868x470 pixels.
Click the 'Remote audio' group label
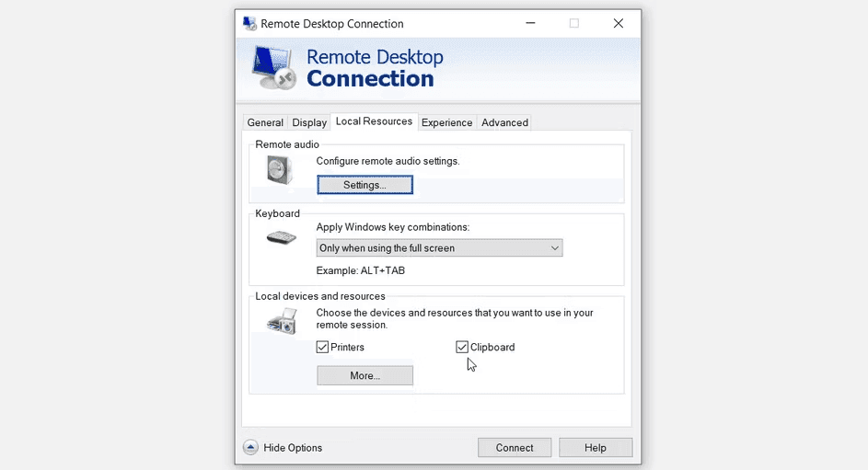point(287,144)
